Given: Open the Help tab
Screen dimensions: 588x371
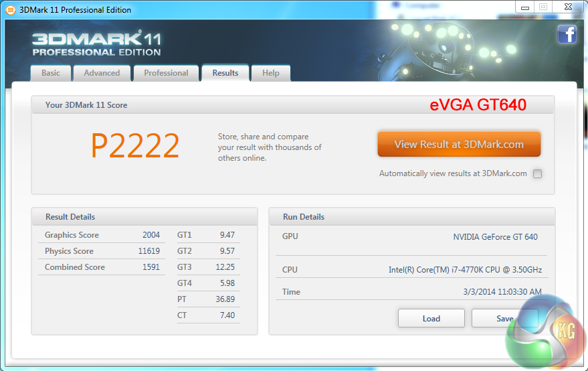Looking at the screenshot, I should click(x=271, y=73).
